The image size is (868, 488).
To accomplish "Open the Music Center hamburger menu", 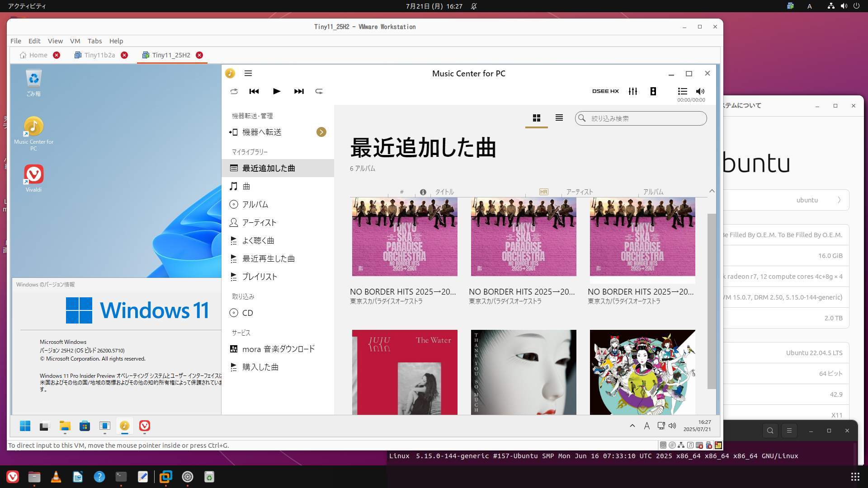I will click(x=248, y=73).
